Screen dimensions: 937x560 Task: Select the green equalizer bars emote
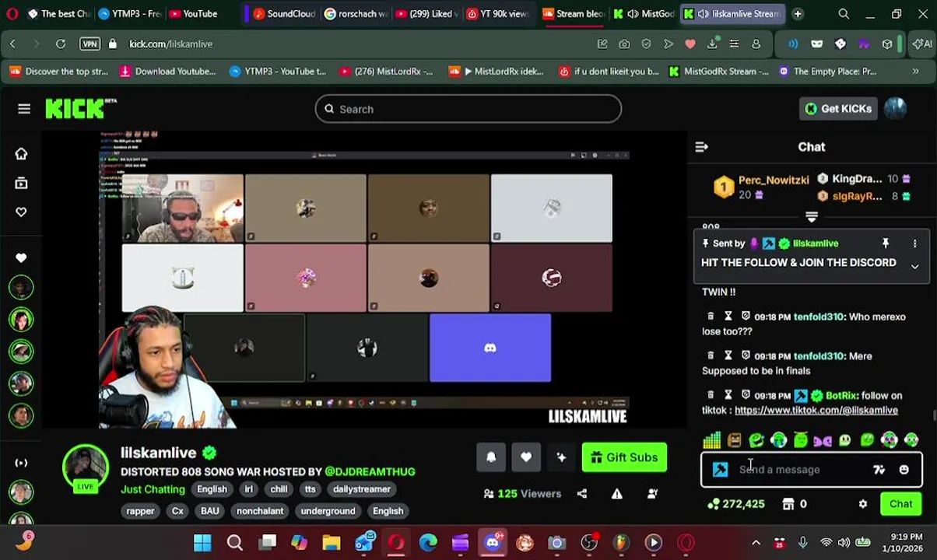click(x=711, y=441)
